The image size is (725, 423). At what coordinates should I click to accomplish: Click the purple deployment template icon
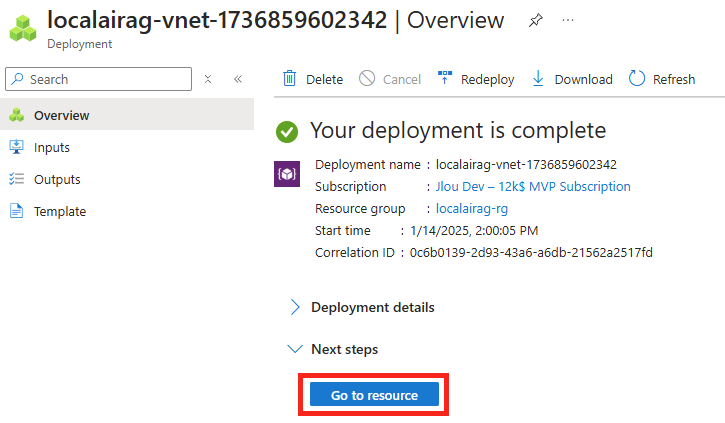(287, 174)
